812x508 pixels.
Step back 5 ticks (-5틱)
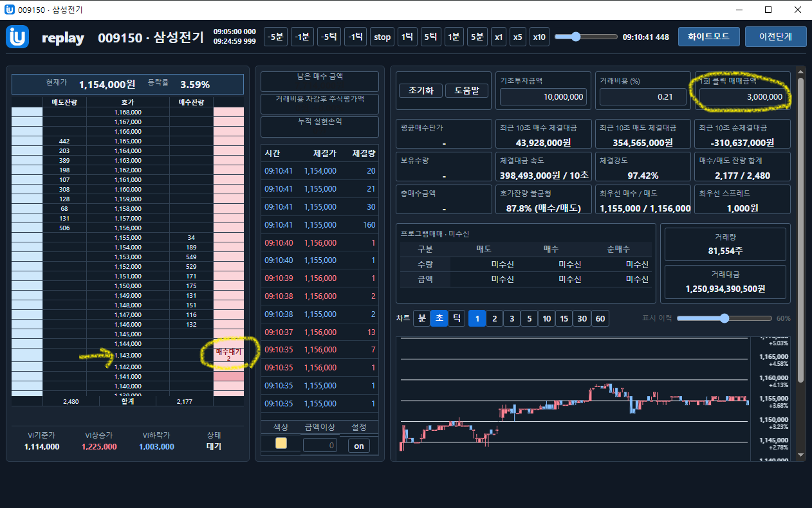pyautogui.click(x=329, y=37)
